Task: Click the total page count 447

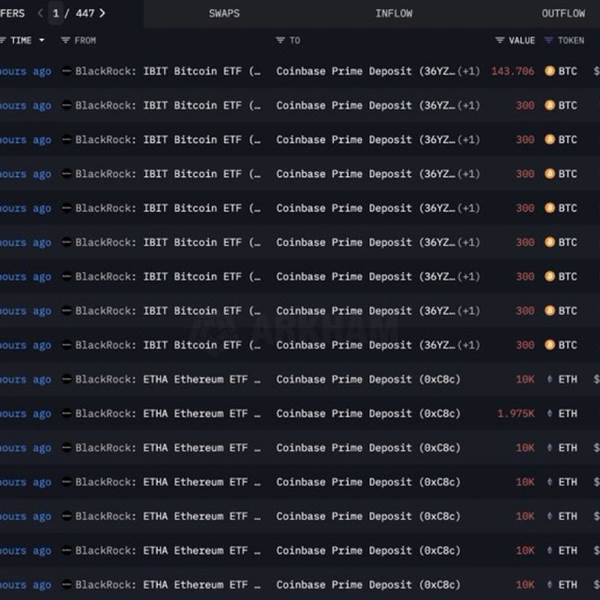Action: (85, 13)
